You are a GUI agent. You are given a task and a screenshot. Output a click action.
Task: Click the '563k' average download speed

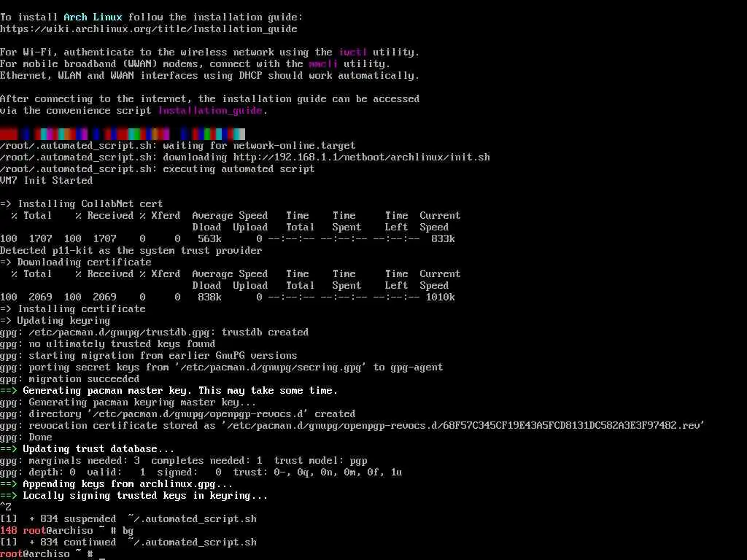(x=209, y=239)
